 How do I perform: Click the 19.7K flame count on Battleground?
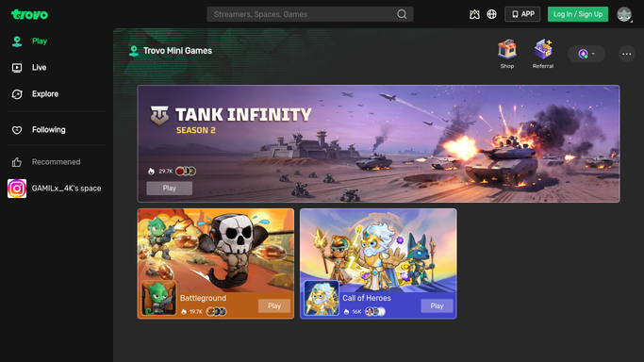tap(191, 311)
